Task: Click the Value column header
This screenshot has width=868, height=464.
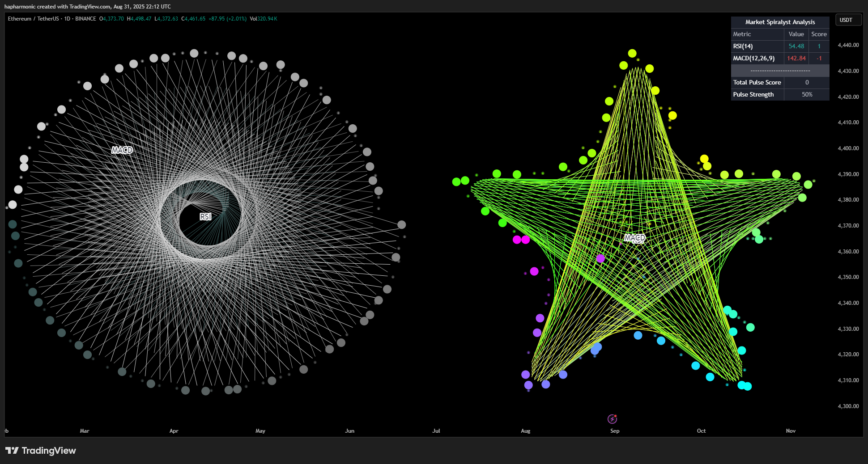Action: [796, 34]
